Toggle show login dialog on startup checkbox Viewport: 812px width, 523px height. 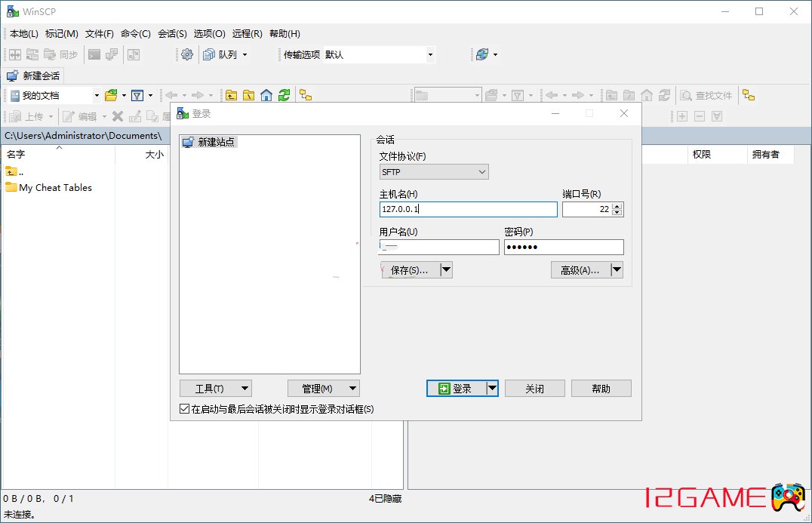point(185,409)
